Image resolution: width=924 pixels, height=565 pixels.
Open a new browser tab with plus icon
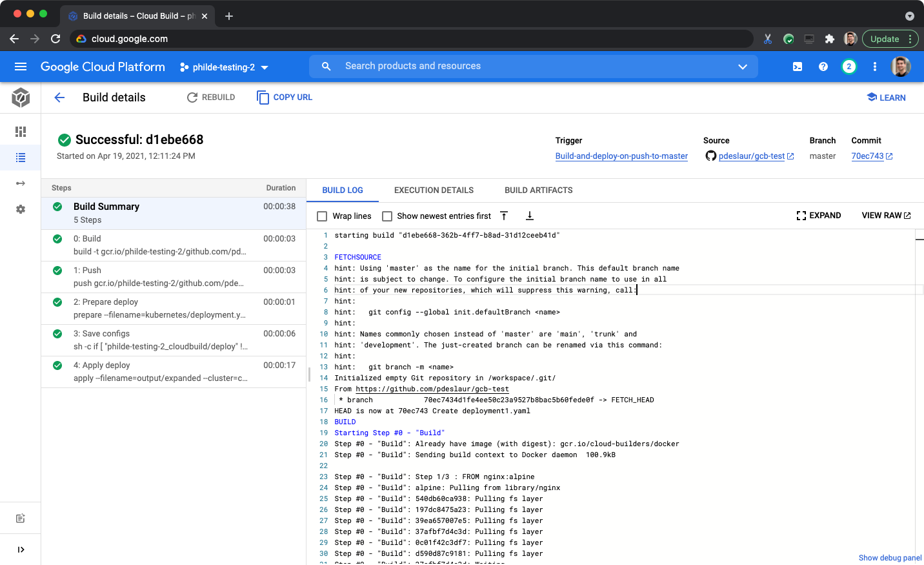229,16
